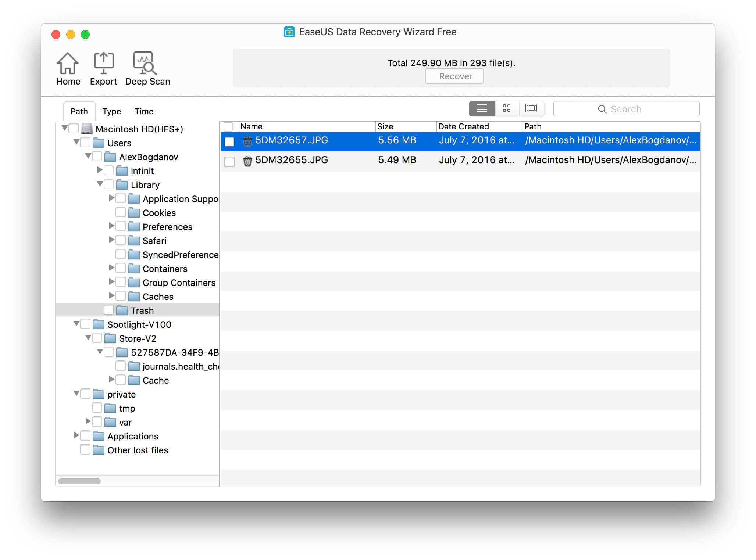Click the Spotlight-V100 folder icon
The height and width of the screenshot is (560, 756).
(99, 324)
